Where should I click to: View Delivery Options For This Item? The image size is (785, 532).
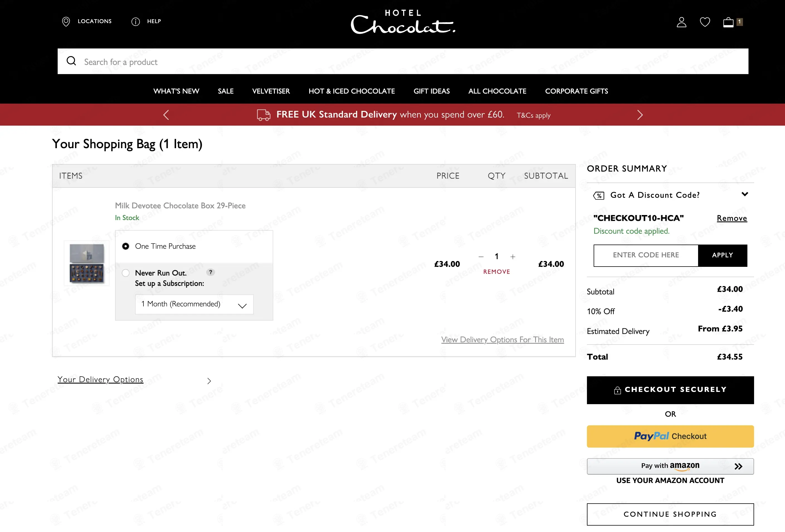tap(503, 340)
